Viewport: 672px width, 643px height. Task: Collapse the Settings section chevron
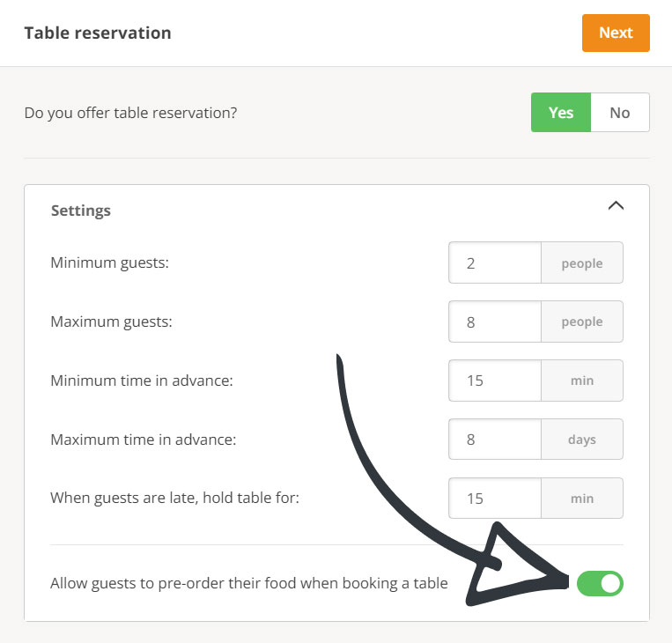[616, 206]
